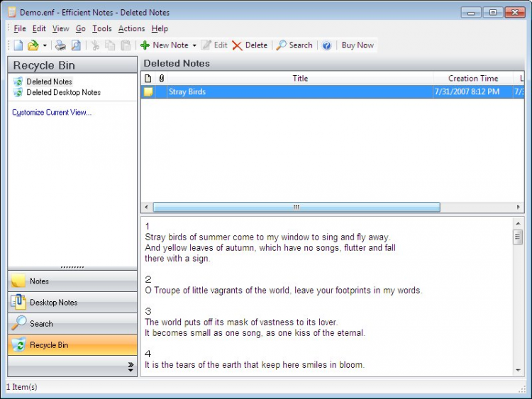The width and height of the screenshot is (532, 399).
Task: Click the Delete toolbar button
Action: (250, 45)
